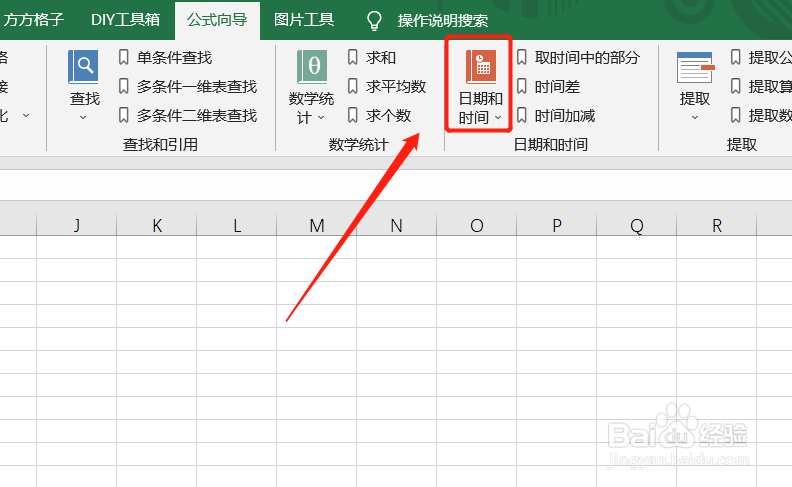Select column J header

click(77, 225)
